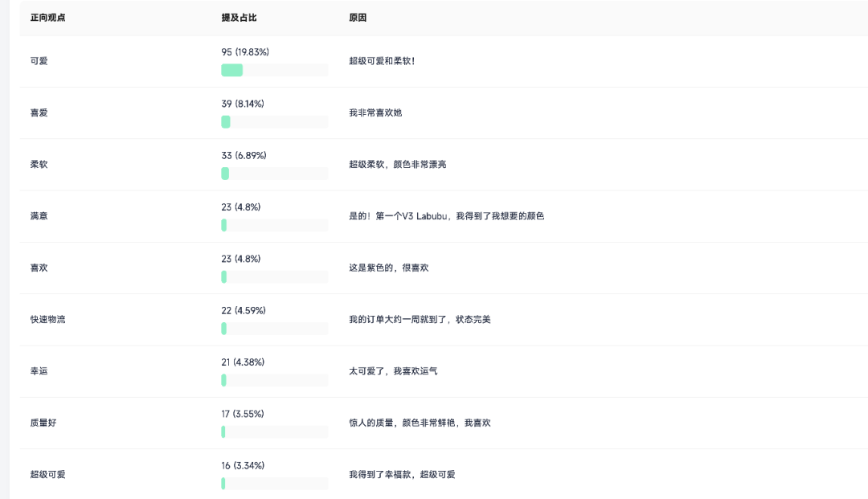The width and height of the screenshot is (868, 499).
Task: Click the progress bar next to 喜爱
Action: click(x=226, y=121)
